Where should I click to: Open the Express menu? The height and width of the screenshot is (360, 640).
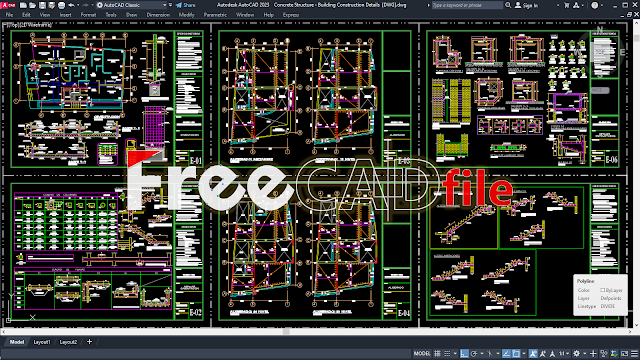pos(291,15)
